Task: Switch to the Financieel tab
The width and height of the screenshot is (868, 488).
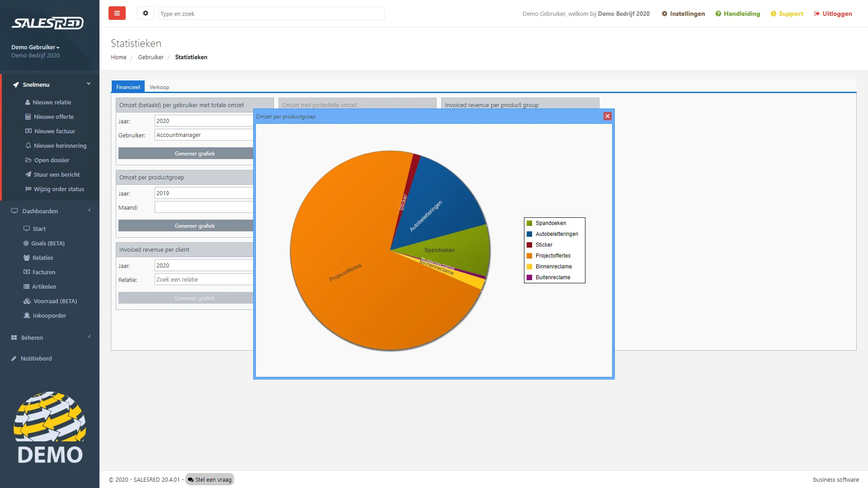Action: [128, 87]
